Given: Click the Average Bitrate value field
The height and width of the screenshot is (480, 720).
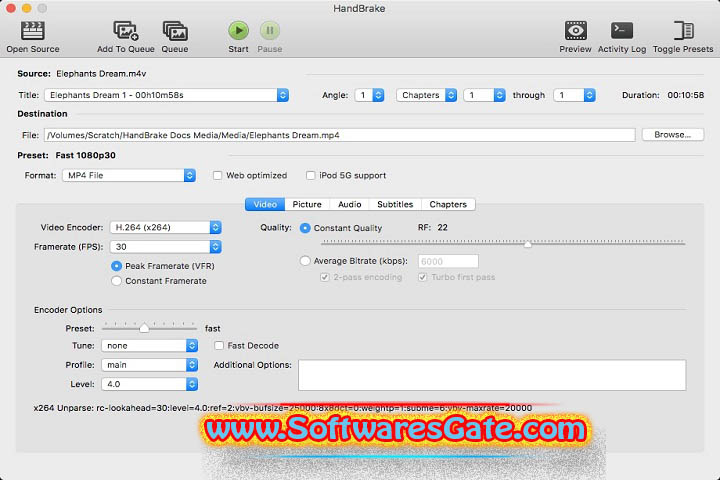Looking at the screenshot, I should tap(448, 261).
